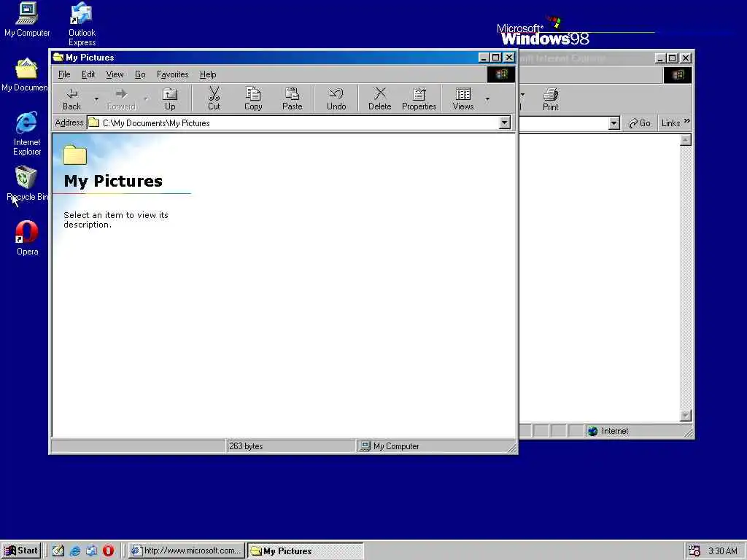747x560 pixels.
Task: Open Internet Explorer address dropdown arrow
Action: click(x=614, y=123)
